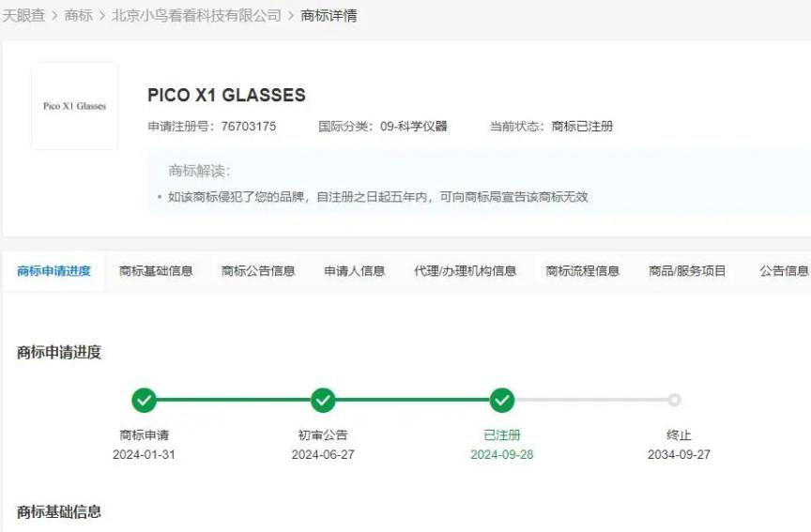Click the 已注册 date 2024-09-28

pyautogui.click(x=501, y=454)
